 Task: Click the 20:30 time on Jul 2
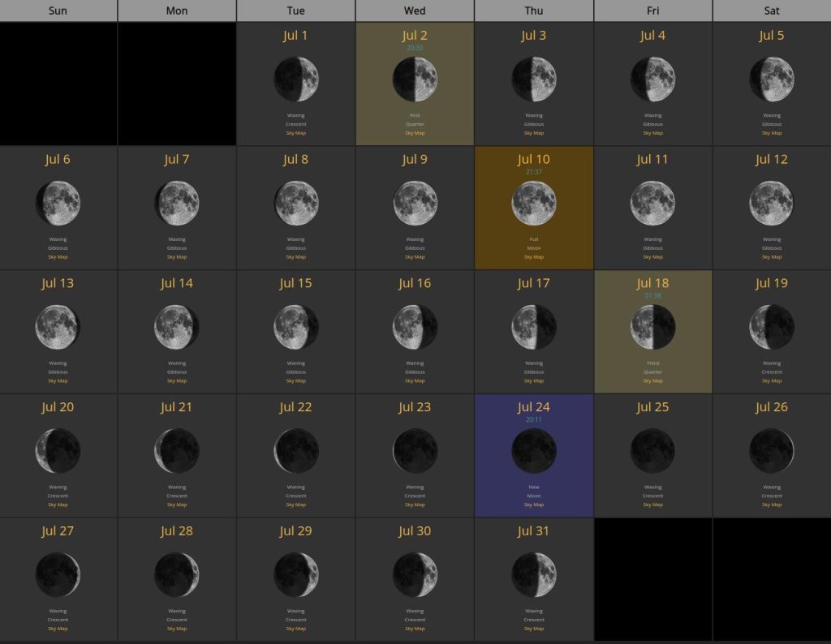click(x=415, y=48)
